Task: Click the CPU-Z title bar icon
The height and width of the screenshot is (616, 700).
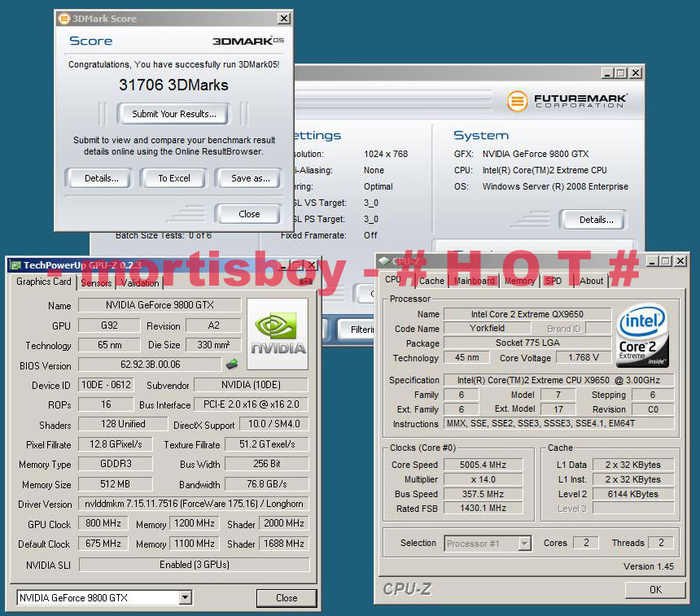Action: [x=383, y=261]
